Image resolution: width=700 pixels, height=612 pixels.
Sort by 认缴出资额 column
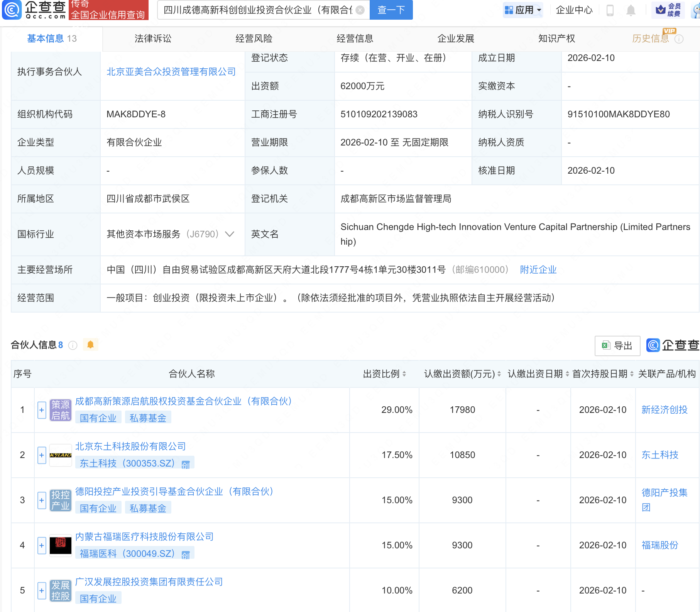(x=499, y=374)
